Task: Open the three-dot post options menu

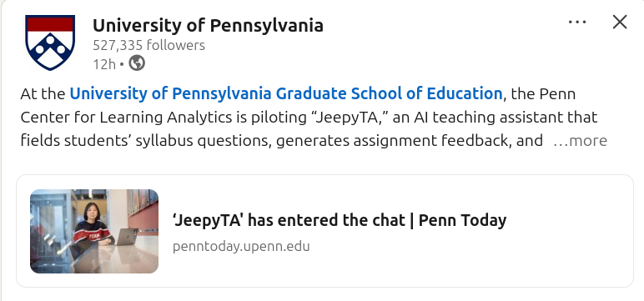Action: (x=577, y=23)
